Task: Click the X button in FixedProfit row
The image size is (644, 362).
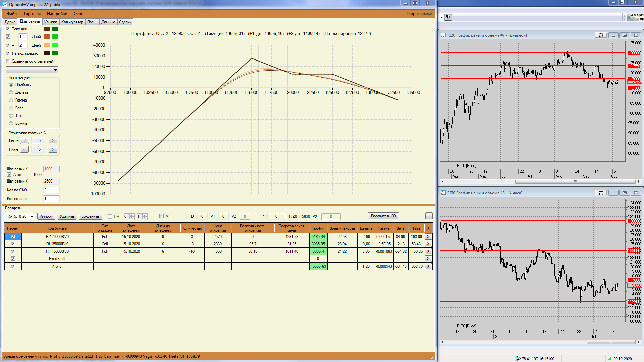Action: pyautogui.click(x=428, y=259)
